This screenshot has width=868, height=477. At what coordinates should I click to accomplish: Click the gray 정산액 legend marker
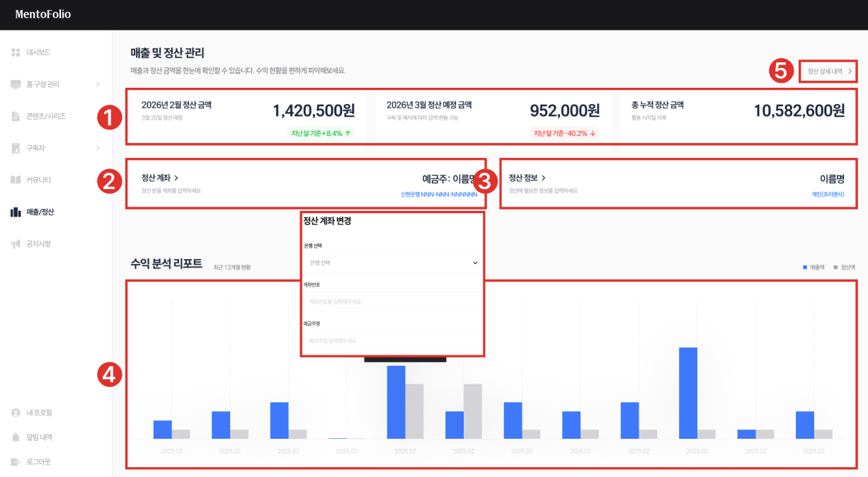(x=836, y=268)
